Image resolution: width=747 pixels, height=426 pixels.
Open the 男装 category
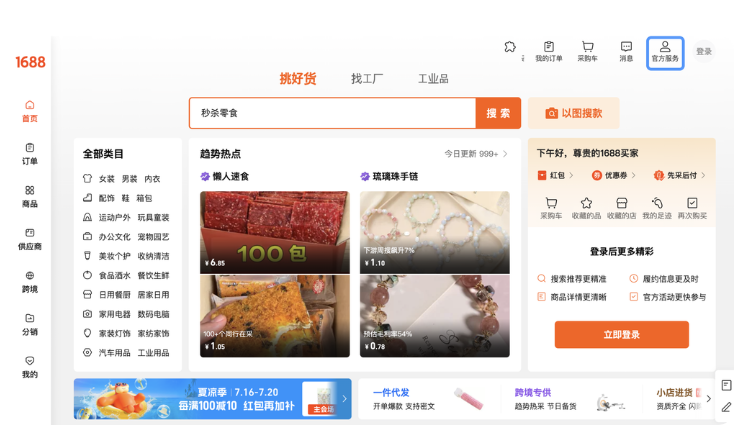129,179
